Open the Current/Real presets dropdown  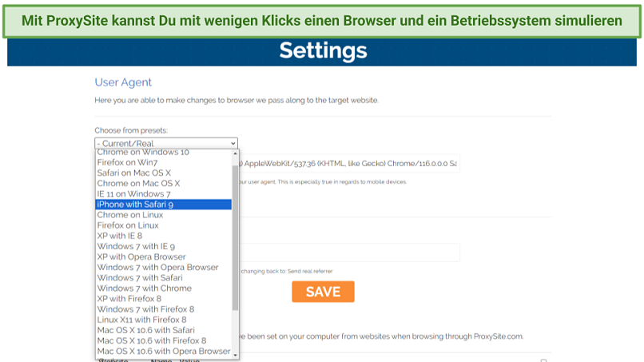pos(166,143)
